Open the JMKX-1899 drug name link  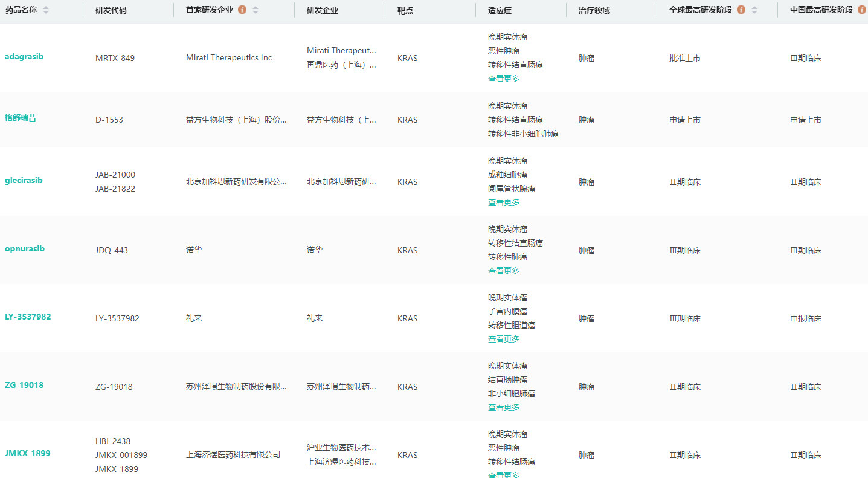[x=27, y=454]
